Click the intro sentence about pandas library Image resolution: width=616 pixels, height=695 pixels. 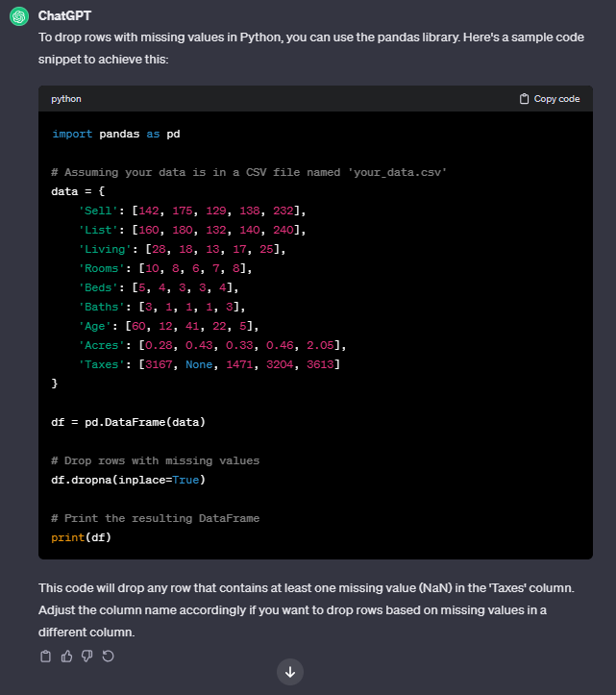click(x=311, y=48)
